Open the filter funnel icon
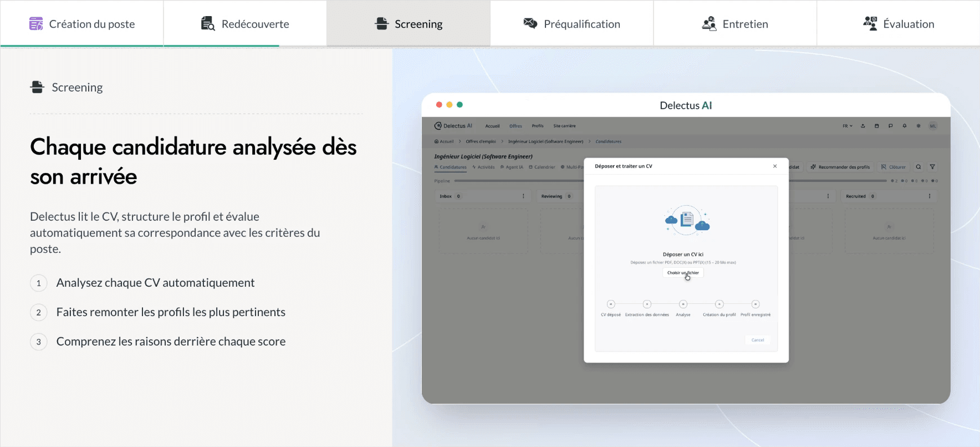The image size is (980, 447). [x=932, y=167]
